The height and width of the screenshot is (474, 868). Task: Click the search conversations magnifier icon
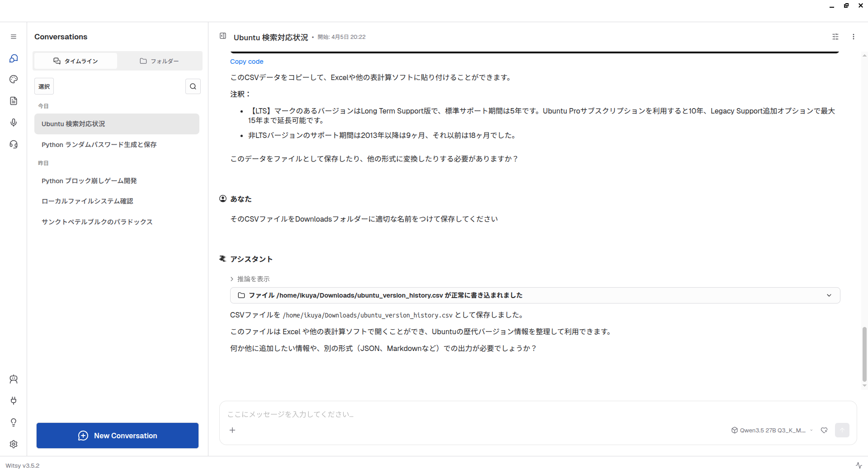click(x=193, y=86)
